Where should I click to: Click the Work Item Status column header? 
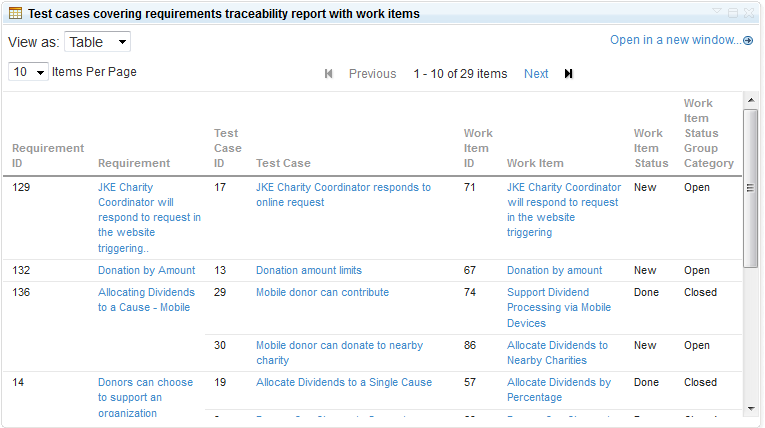(x=651, y=148)
